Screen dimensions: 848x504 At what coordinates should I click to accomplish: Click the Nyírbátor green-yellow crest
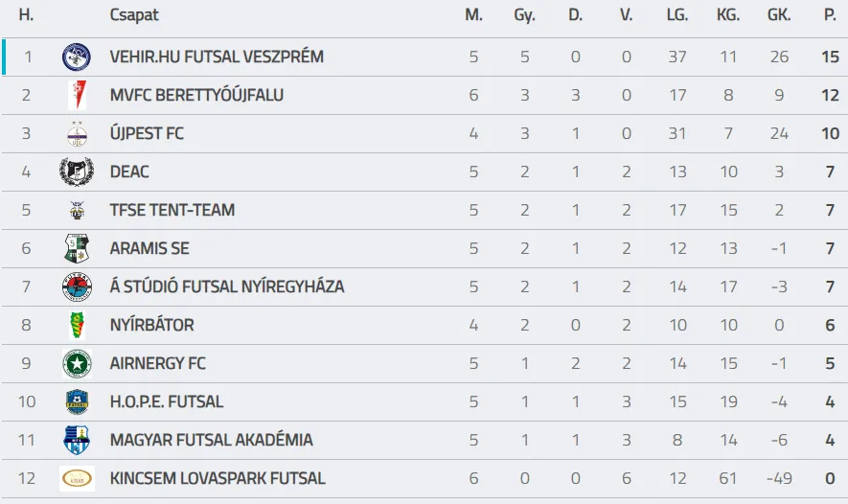[x=77, y=326]
